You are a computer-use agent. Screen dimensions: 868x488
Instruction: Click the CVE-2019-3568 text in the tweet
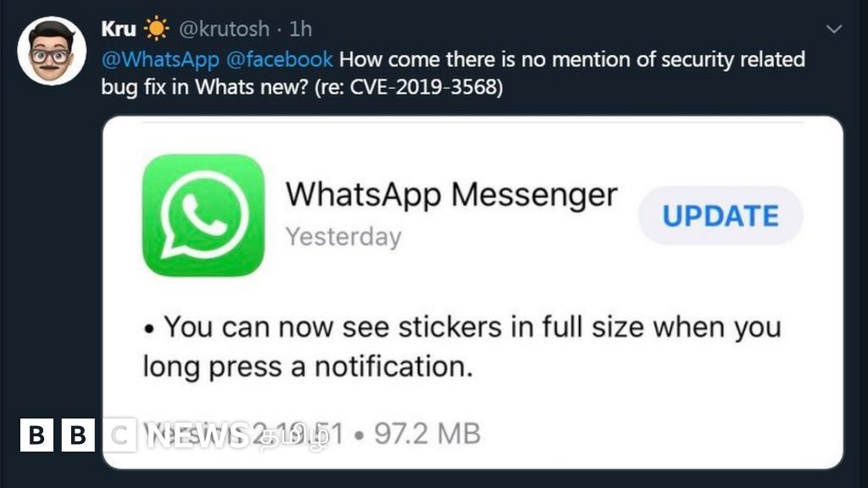(426, 87)
